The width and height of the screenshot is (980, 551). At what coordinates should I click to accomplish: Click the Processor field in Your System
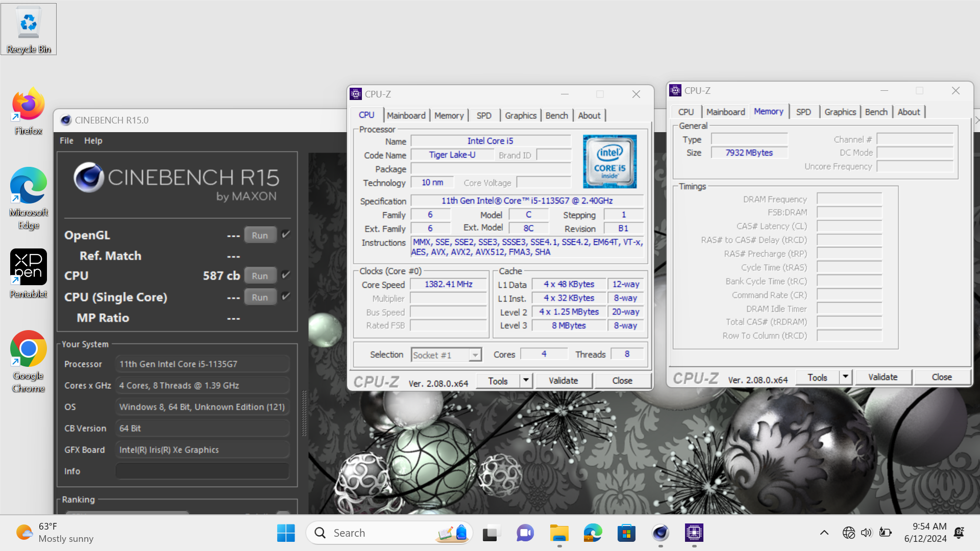[x=202, y=364]
